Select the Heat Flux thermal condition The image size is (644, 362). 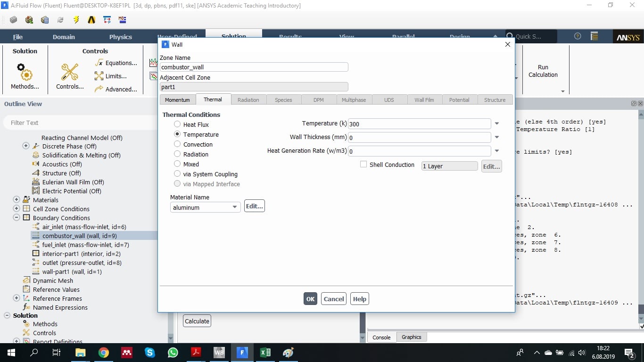click(x=177, y=124)
